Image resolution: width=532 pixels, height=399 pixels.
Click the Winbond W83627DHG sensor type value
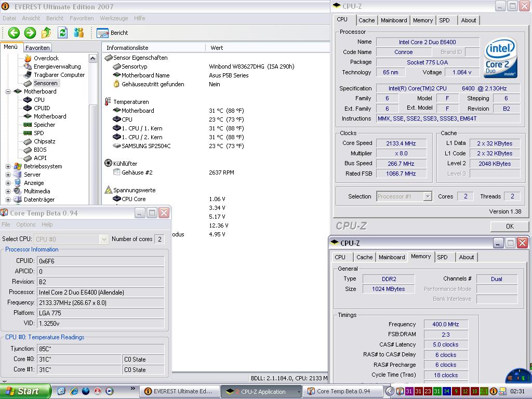click(x=251, y=66)
